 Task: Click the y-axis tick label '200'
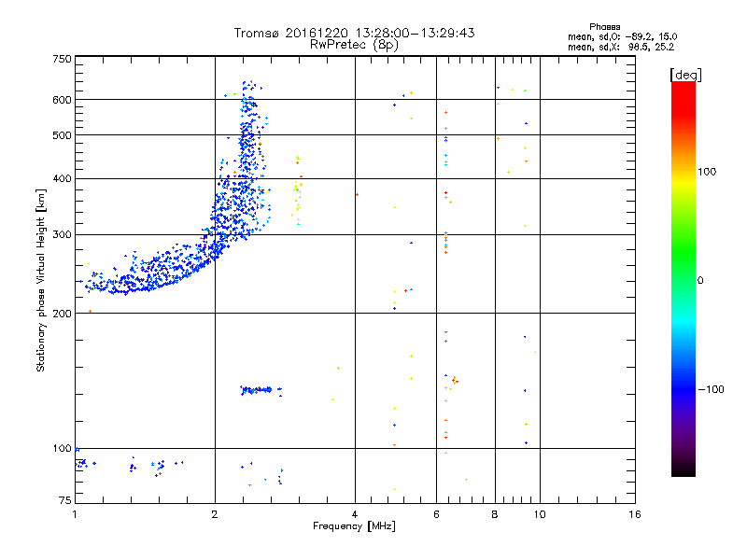[x=62, y=314]
